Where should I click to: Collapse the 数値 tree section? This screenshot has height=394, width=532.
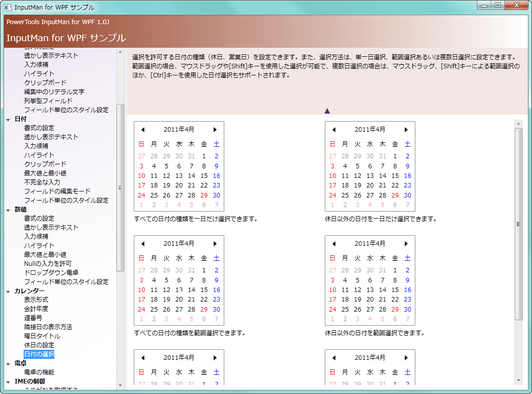pyautogui.click(x=8, y=210)
